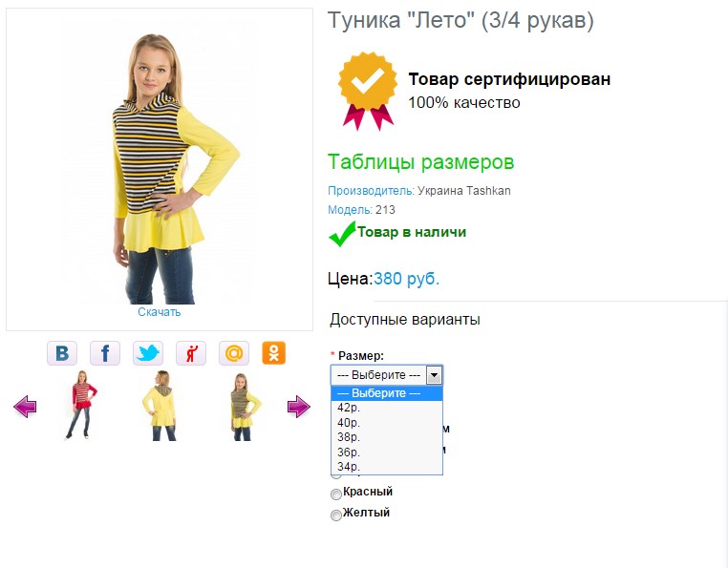Image resolution: width=728 pixels, height=568 pixels.
Task: Pick the 34р. size option
Action: [x=387, y=467]
